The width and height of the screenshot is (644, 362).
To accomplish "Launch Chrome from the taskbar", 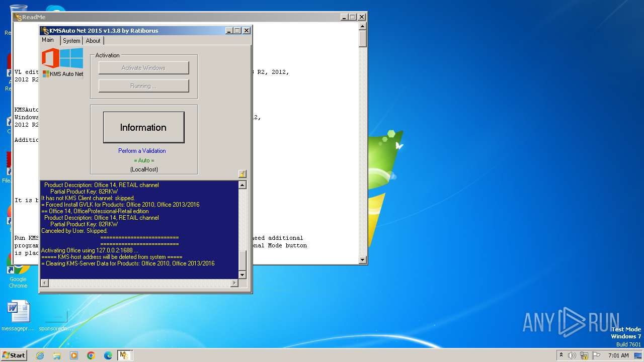I will [91, 355].
